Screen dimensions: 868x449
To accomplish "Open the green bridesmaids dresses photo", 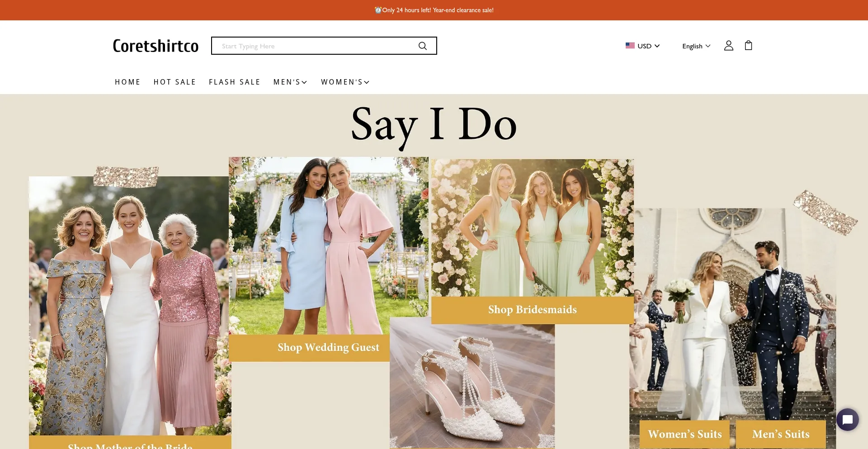I will point(532,227).
